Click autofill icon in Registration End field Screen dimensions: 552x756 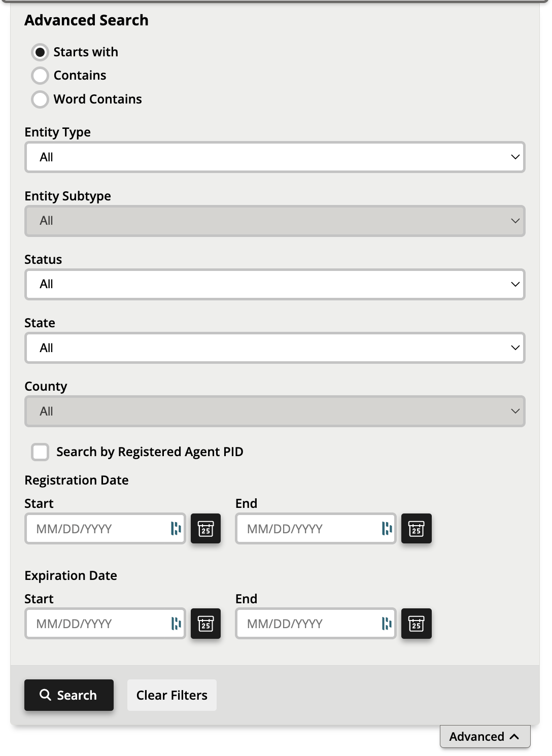coord(387,529)
